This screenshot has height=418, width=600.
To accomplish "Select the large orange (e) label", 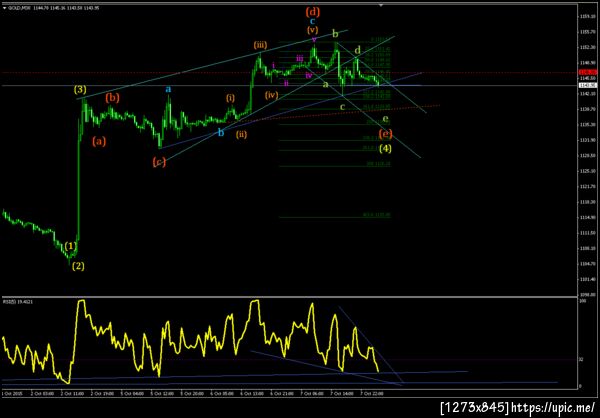I will [385, 134].
